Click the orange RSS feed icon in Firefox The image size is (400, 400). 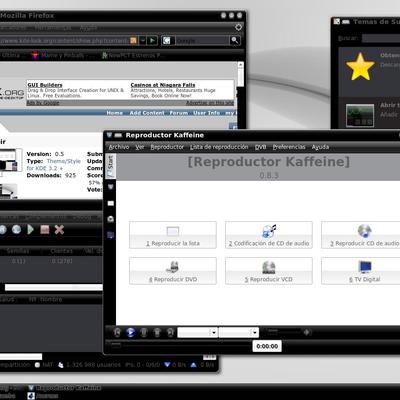point(133,40)
